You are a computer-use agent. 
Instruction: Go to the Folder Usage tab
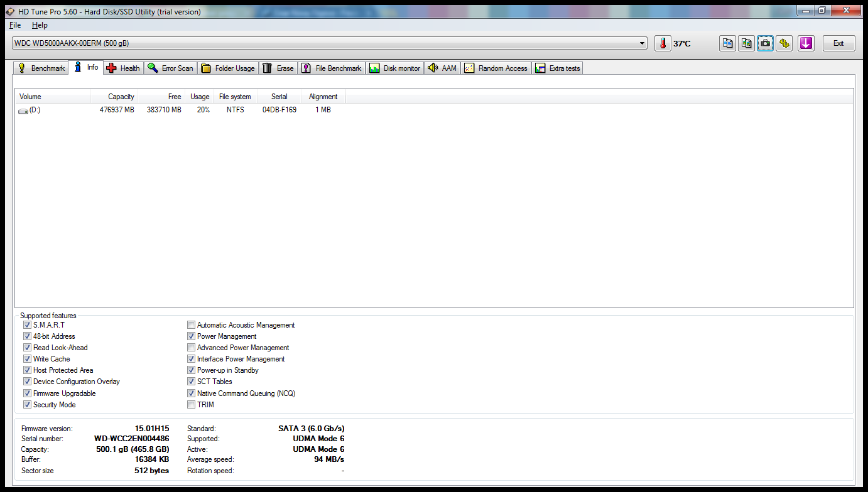click(x=228, y=68)
